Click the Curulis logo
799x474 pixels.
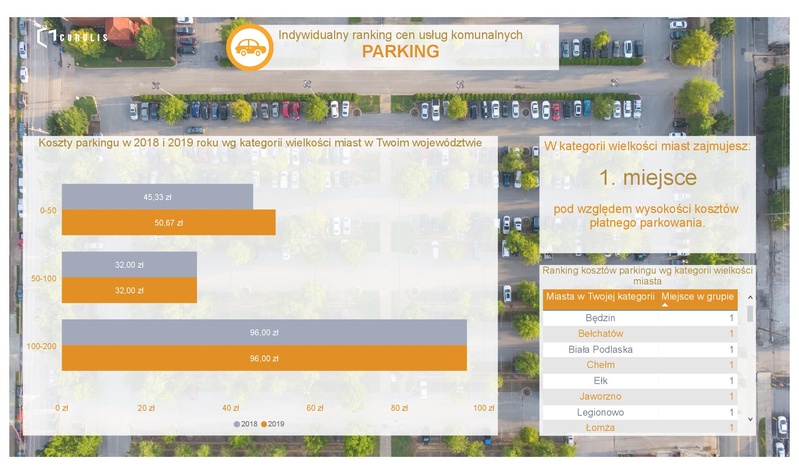click(71, 37)
